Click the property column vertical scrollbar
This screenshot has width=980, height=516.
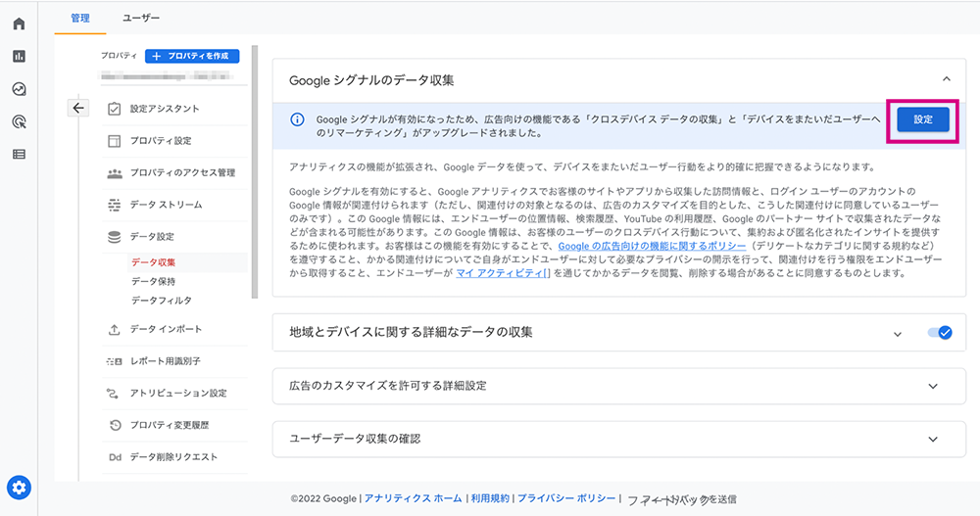pyautogui.click(x=255, y=171)
